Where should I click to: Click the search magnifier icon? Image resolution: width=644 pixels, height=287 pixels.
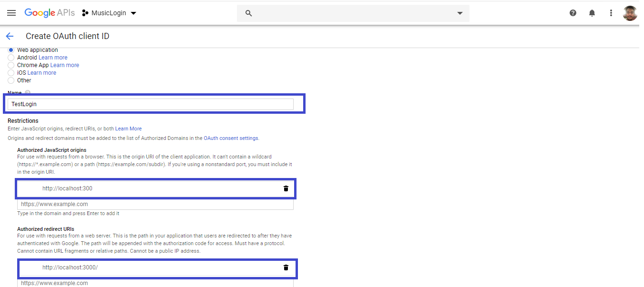(248, 13)
